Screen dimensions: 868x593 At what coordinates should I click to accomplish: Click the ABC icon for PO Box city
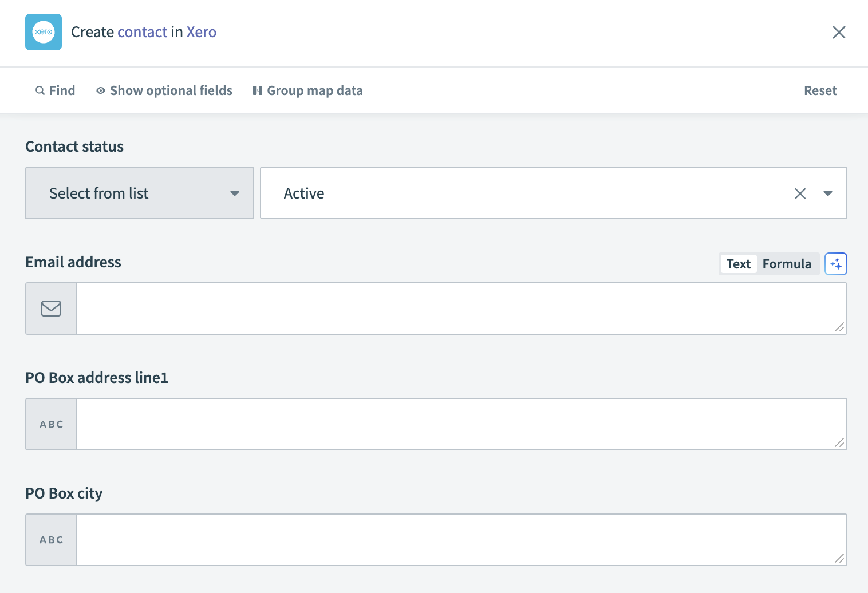[x=50, y=539]
